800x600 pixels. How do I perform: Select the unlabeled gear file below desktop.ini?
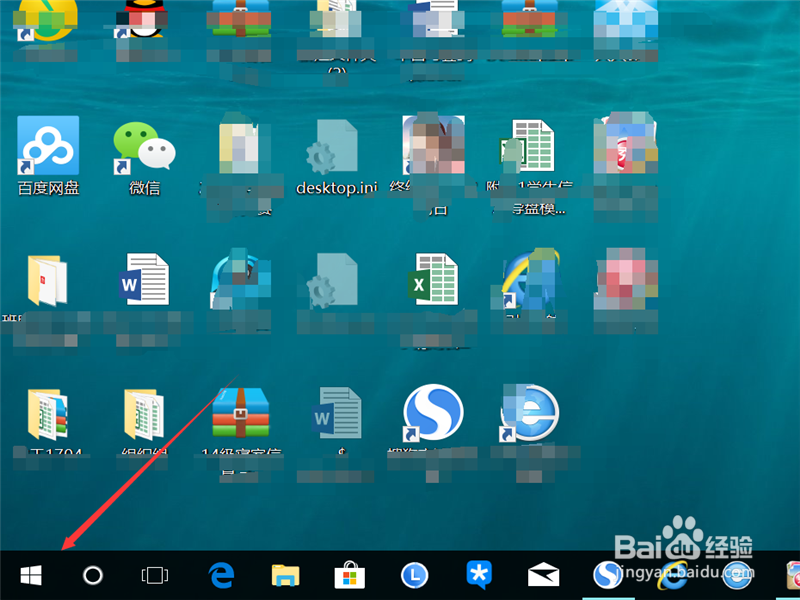coord(332,280)
